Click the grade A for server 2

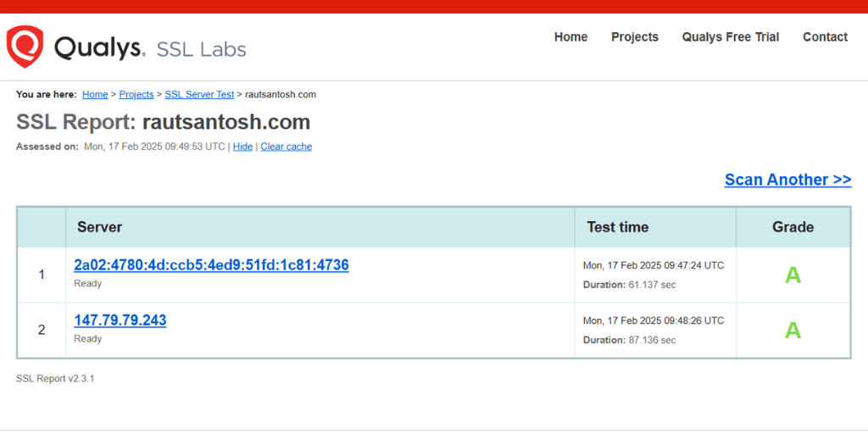793,331
